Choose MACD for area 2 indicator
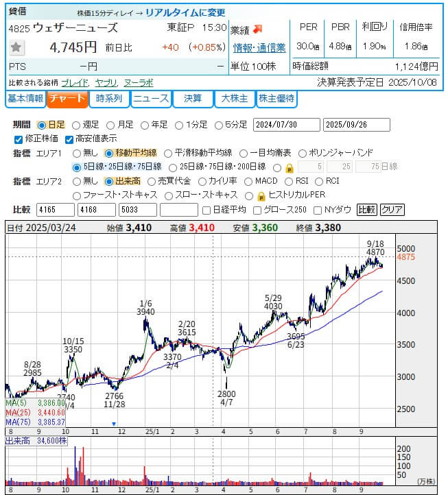Viewport: 448px width, 495px height. coord(248,182)
